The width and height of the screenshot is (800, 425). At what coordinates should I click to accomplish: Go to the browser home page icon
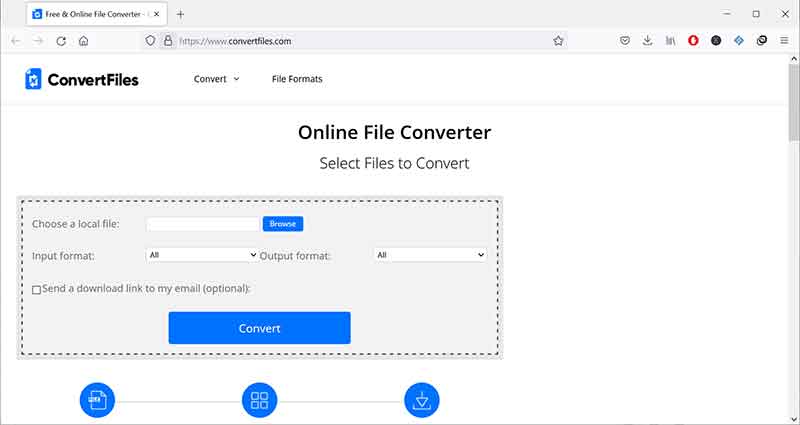pos(84,41)
